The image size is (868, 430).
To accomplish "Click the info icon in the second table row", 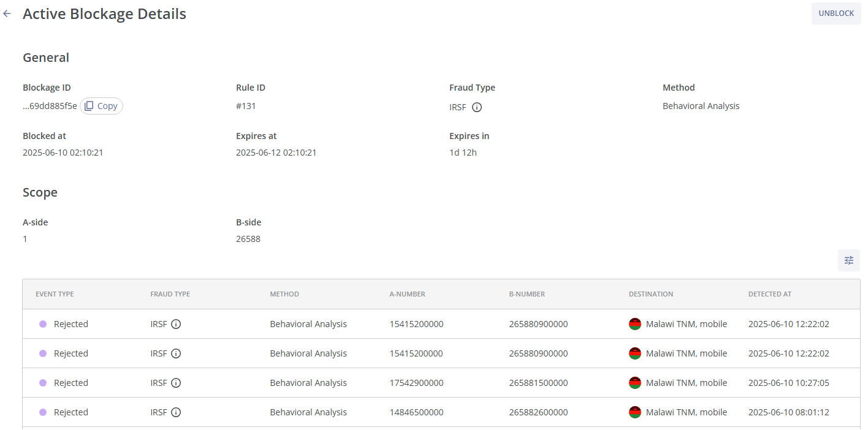I will [x=177, y=353].
